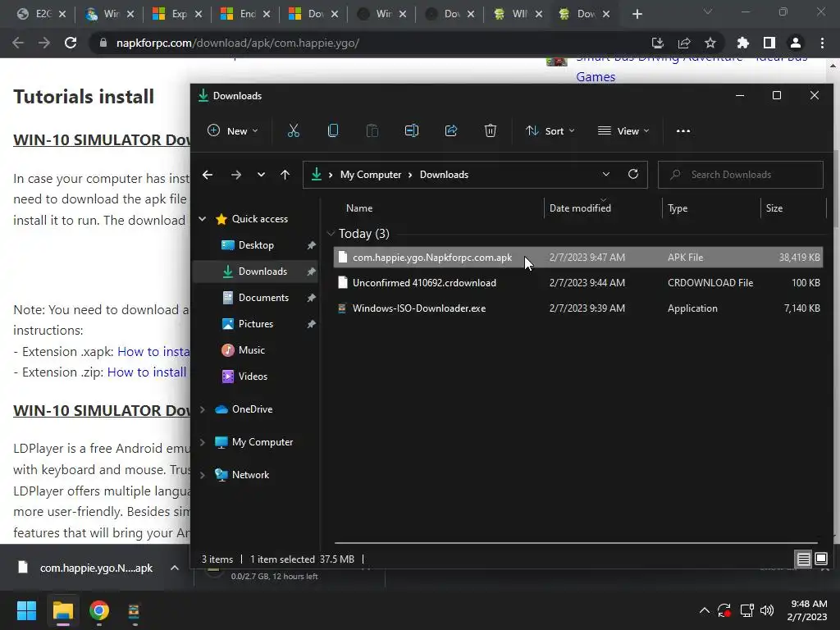Open volume control in system tray
840x630 pixels.
pos(767,610)
